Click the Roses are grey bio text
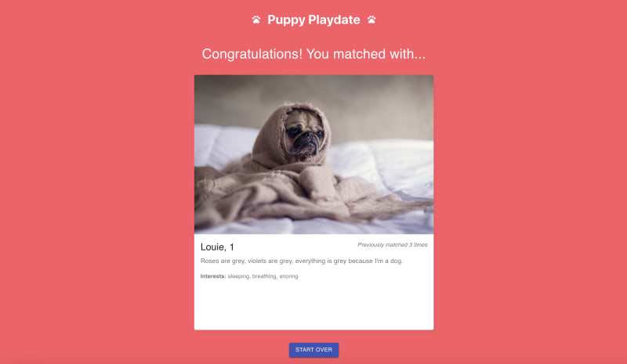627x364 pixels. [x=302, y=261]
